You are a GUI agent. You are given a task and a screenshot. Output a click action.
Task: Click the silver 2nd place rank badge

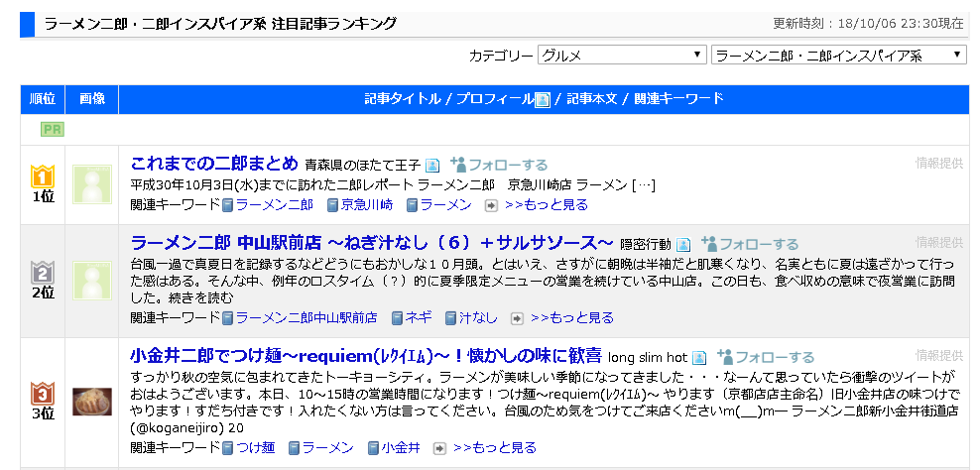click(x=43, y=273)
